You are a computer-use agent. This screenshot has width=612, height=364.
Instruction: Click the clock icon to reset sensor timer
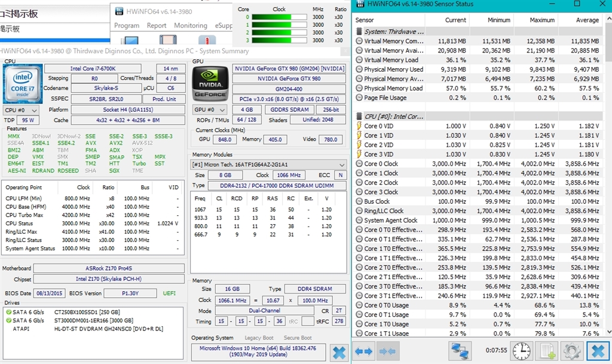(x=521, y=351)
